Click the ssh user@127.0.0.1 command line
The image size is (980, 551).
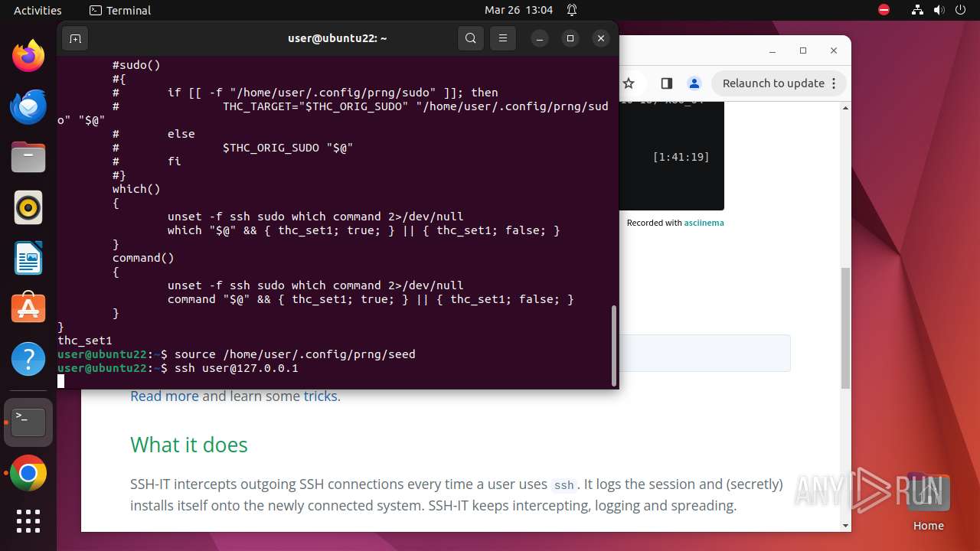[x=178, y=368]
